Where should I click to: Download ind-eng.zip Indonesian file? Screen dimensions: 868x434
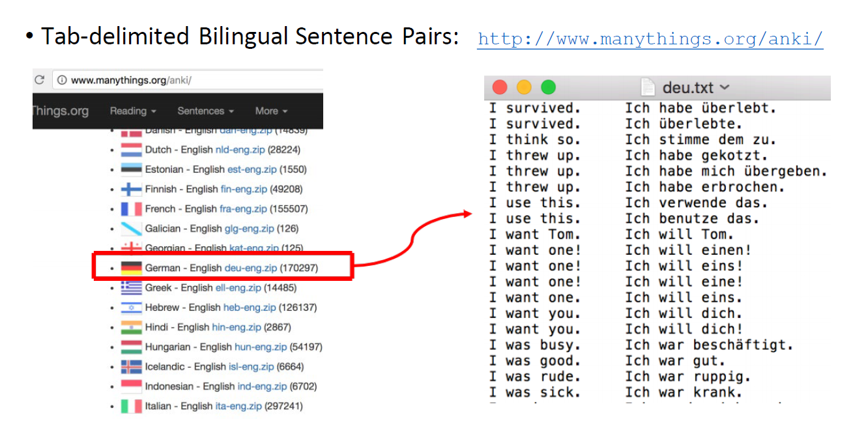[261, 386]
